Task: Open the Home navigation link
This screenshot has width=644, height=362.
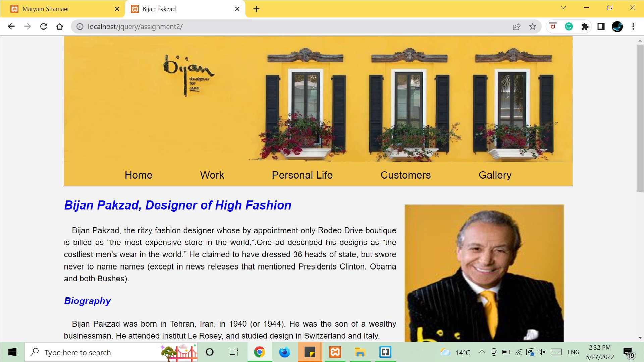Action: pyautogui.click(x=139, y=175)
